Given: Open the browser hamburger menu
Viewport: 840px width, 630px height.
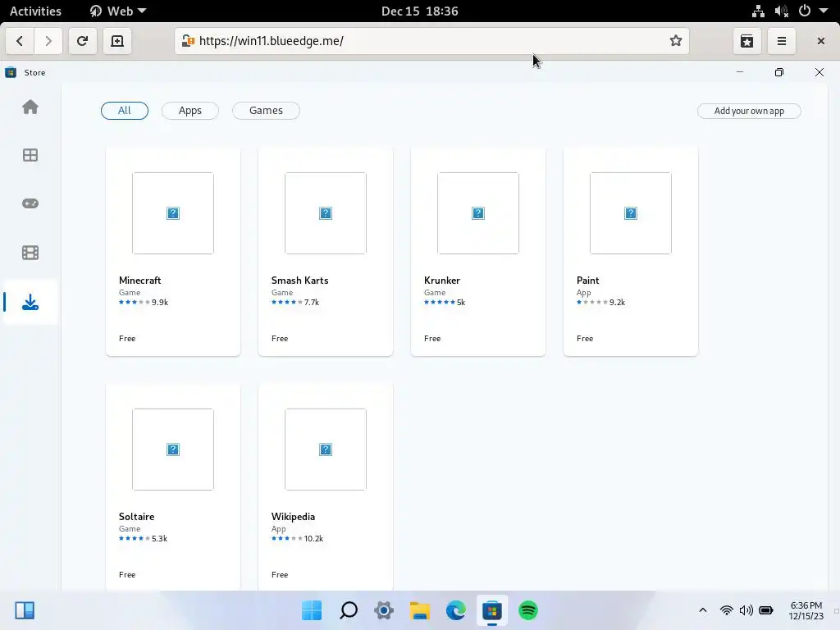Looking at the screenshot, I should [x=782, y=41].
